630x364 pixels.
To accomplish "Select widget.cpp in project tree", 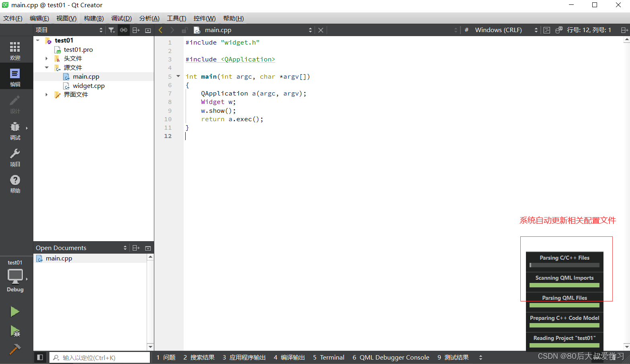I will pyautogui.click(x=88, y=86).
